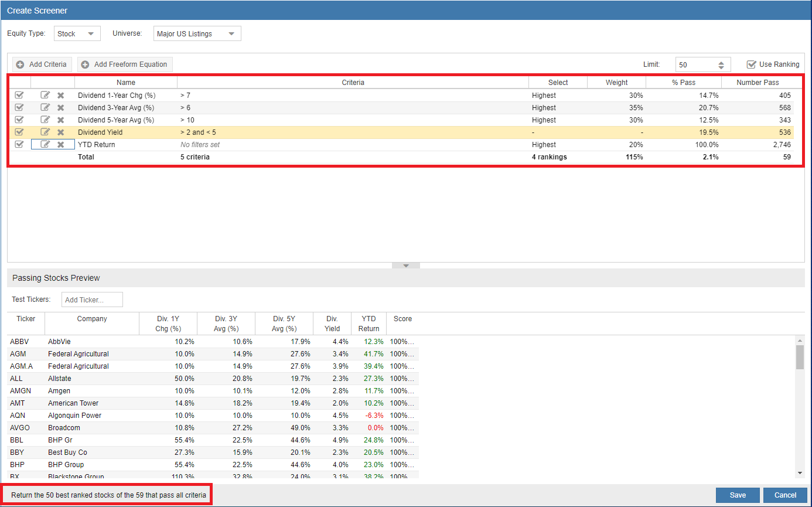
Task: Cancel screener creation
Action: [785, 495]
